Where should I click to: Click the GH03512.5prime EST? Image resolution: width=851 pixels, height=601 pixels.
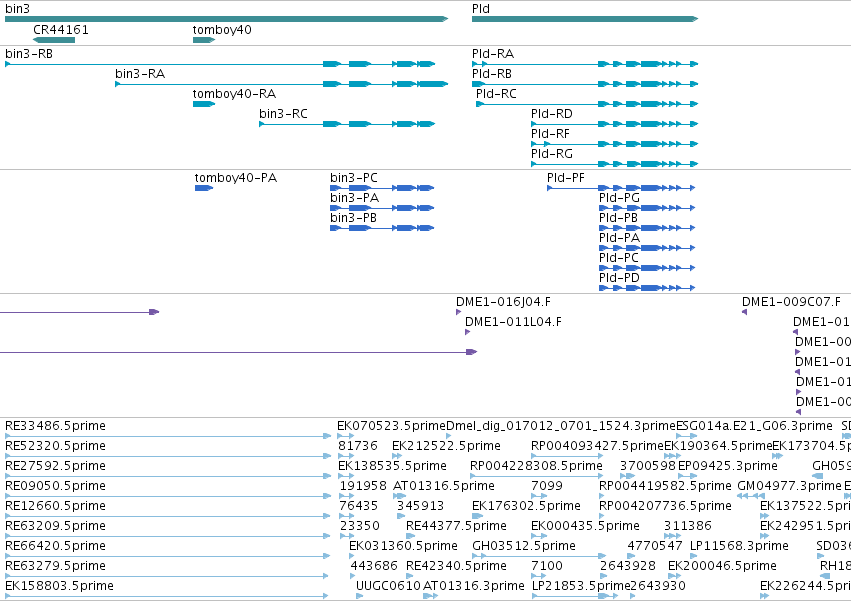point(539,556)
